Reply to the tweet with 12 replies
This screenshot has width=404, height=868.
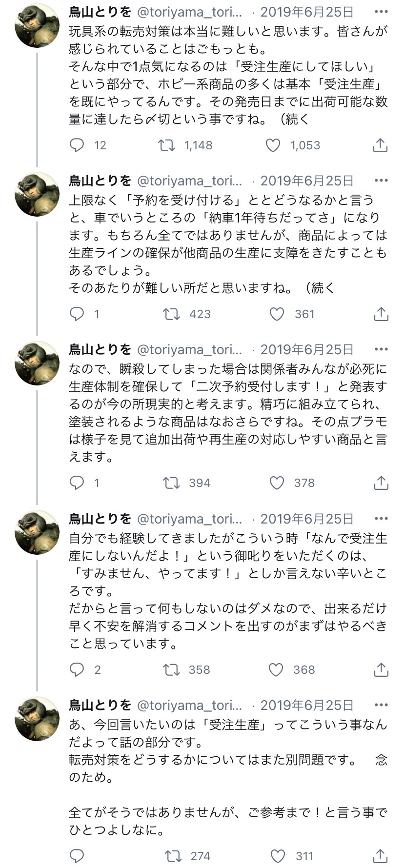[x=77, y=145]
